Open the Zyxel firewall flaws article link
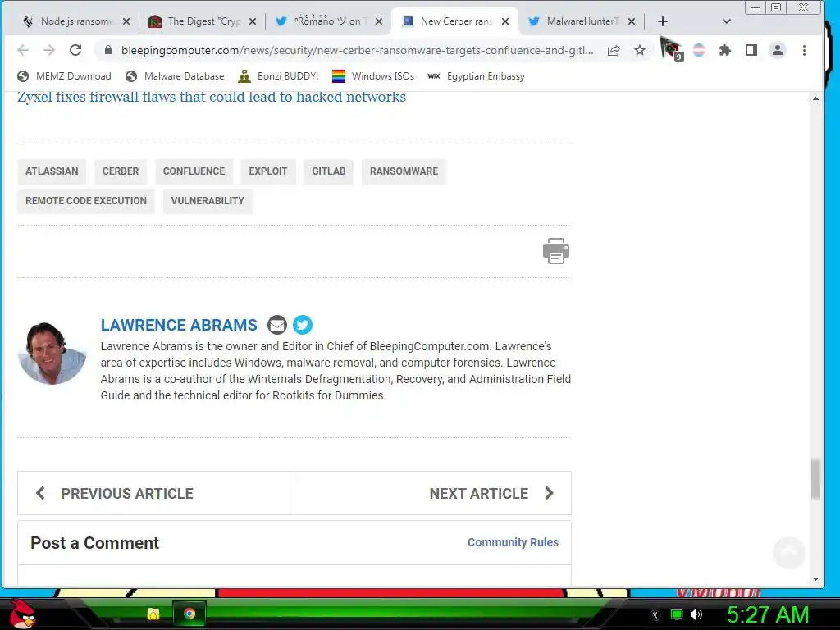Image resolution: width=840 pixels, height=630 pixels. 212,97
